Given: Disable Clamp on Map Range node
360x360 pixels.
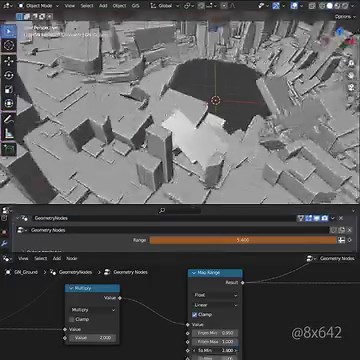Looking at the screenshot, I should [195, 315].
